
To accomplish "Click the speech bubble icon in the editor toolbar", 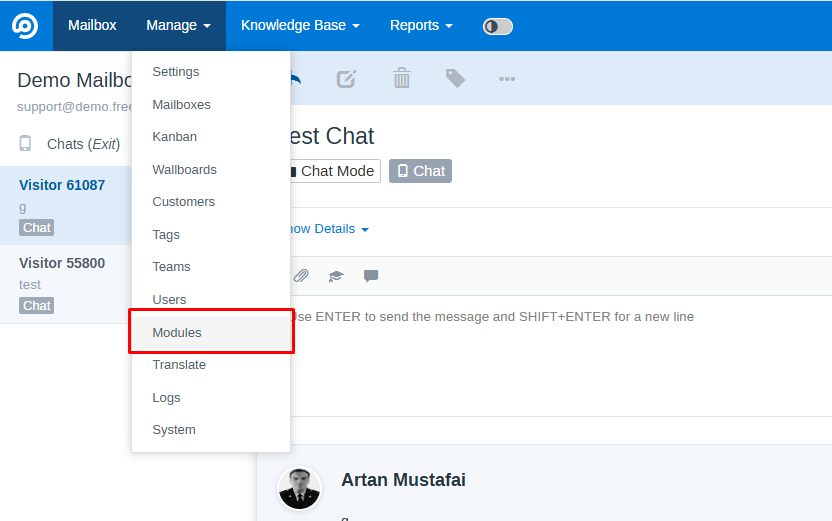I will pyautogui.click(x=371, y=276).
